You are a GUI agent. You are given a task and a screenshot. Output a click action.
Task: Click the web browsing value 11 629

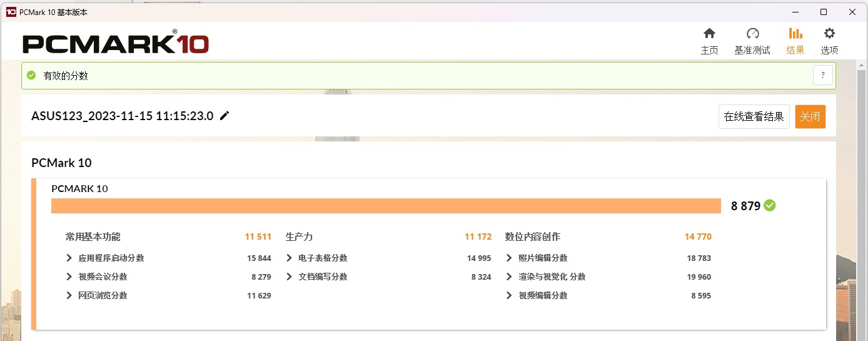[259, 295]
